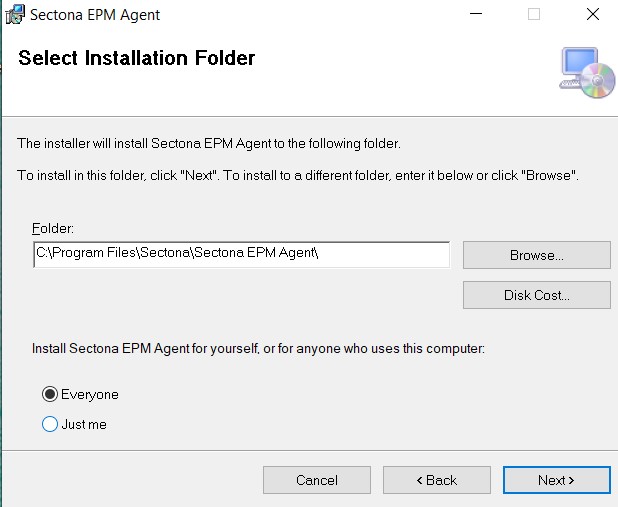This screenshot has height=507, width=618.
Task: Click the installer icon in the title bar
Action: (15, 15)
